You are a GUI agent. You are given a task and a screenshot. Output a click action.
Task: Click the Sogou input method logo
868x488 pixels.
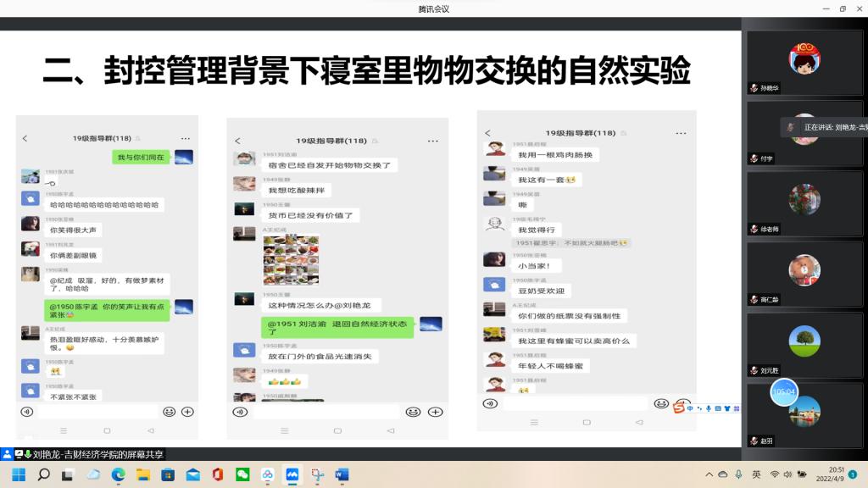pos(679,408)
